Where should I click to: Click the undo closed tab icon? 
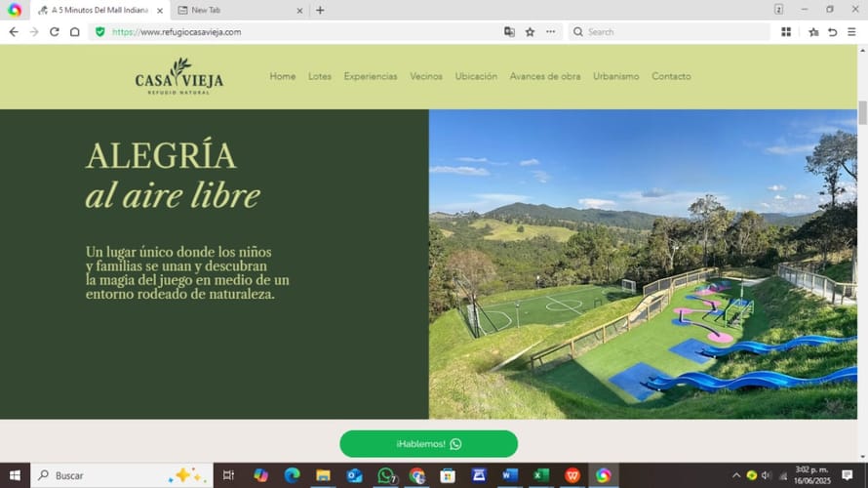832,32
